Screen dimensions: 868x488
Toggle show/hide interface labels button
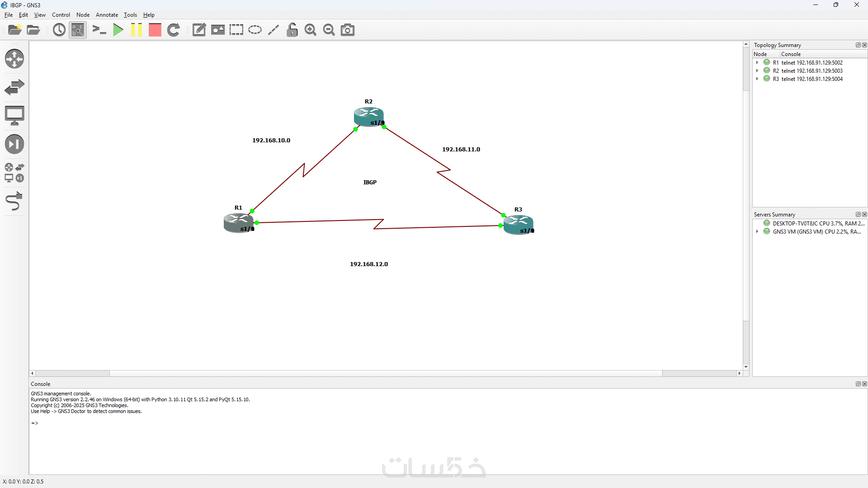(x=78, y=30)
